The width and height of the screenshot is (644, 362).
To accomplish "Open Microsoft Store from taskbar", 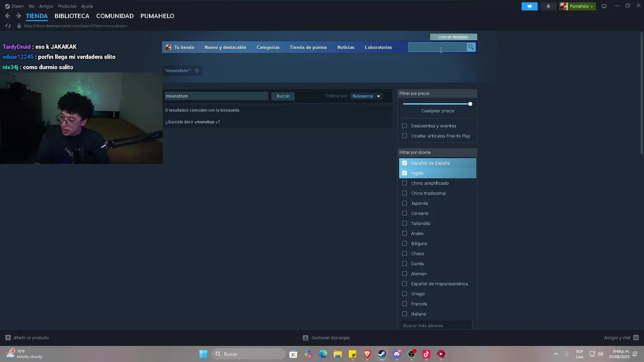I will click(293, 354).
